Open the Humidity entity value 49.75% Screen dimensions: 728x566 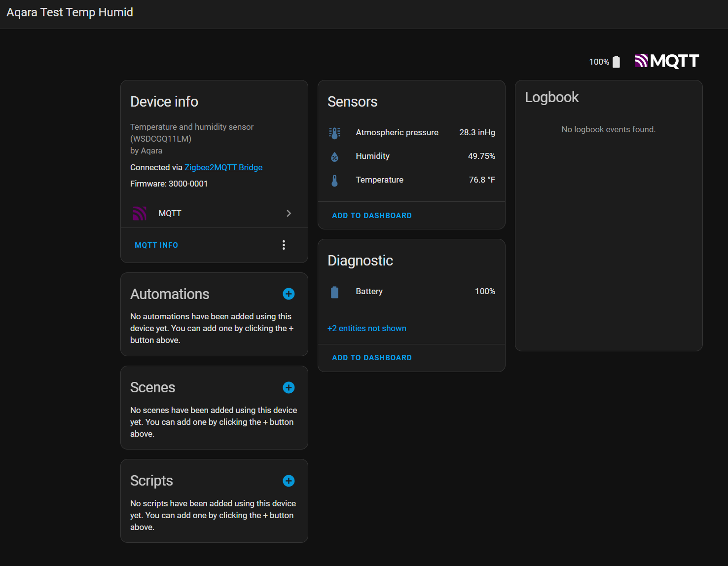coord(481,156)
